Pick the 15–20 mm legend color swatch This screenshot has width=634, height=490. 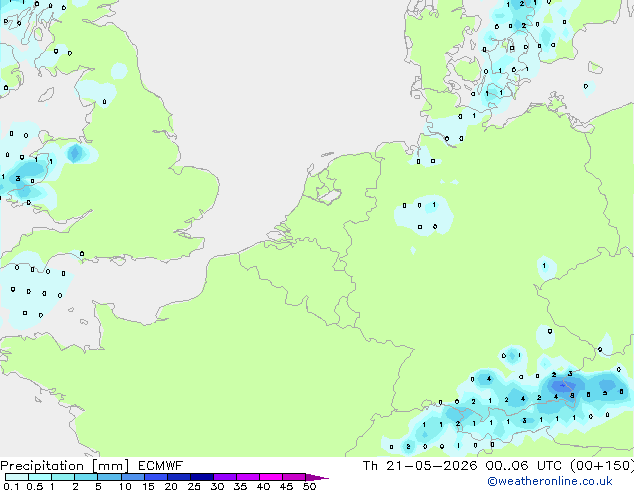pyautogui.click(x=156, y=477)
